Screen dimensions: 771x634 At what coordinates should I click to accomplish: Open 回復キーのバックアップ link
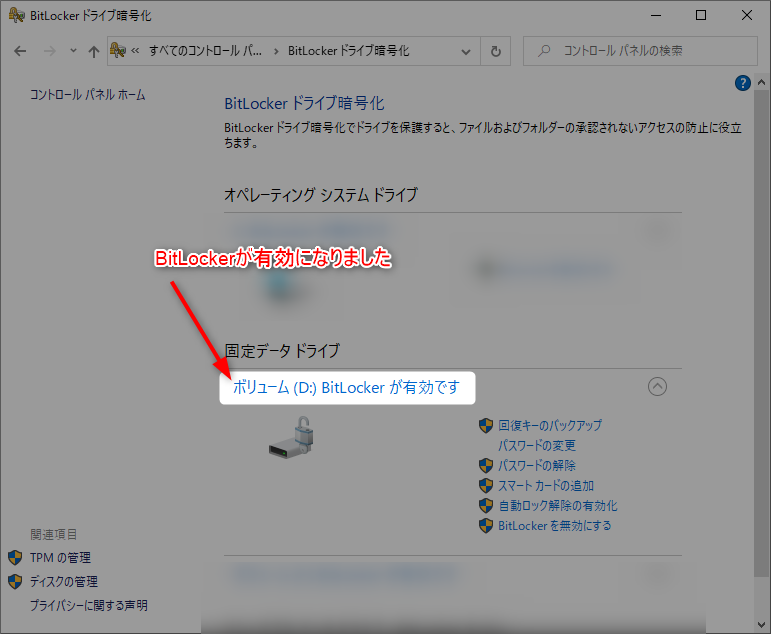click(550, 425)
